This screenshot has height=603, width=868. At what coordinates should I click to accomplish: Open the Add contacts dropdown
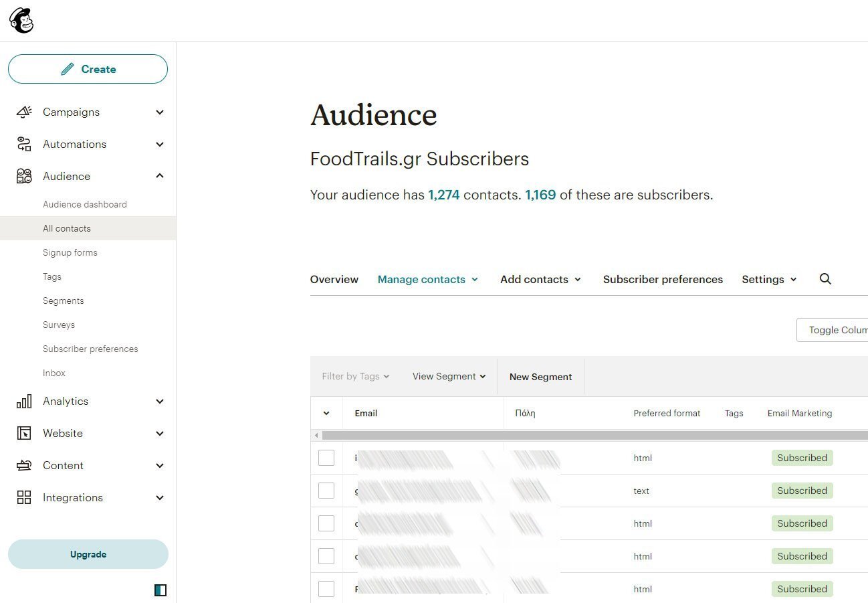(540, 279)
